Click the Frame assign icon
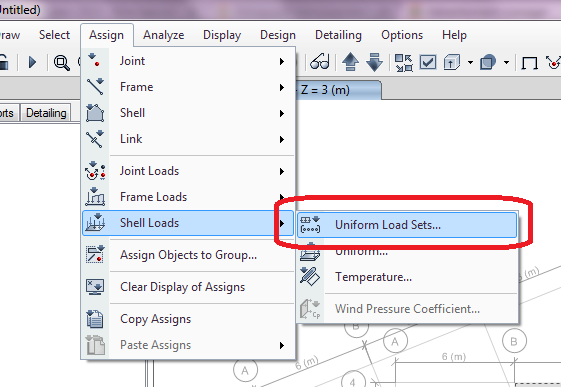 coord(95,87)
